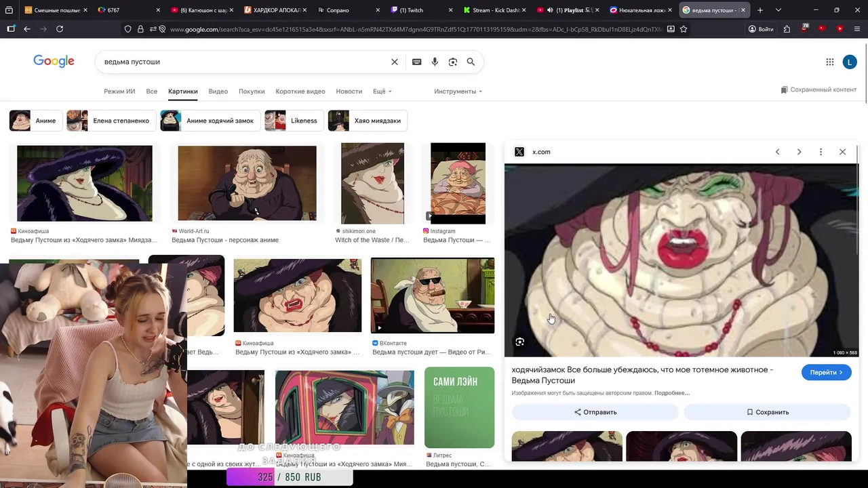
Task: Search by image with the camera icon
Action: 453,62
